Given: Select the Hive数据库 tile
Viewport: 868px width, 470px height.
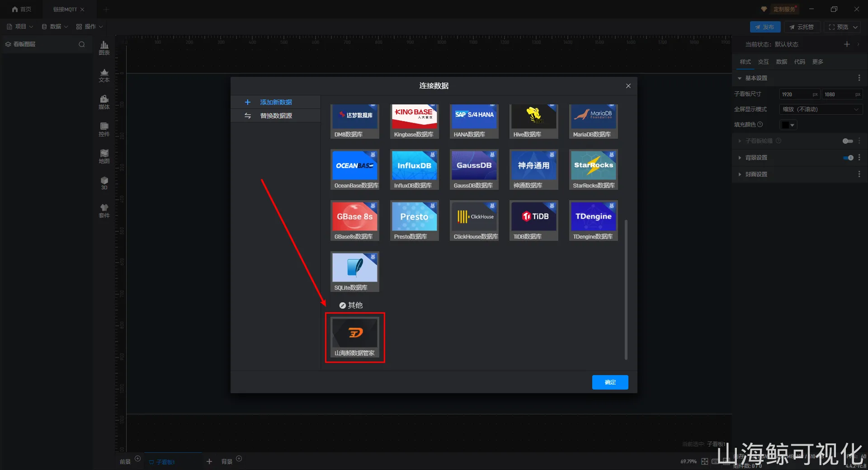Looking at the screenshot, I should pos(534,122).
